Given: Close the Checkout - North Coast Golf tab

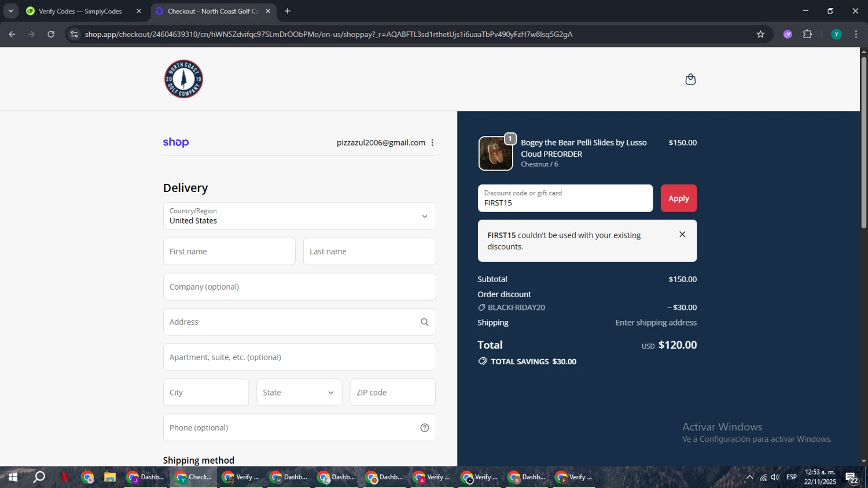Looking at the screenshot, I should pyautogui.click(x=268, y=11).
